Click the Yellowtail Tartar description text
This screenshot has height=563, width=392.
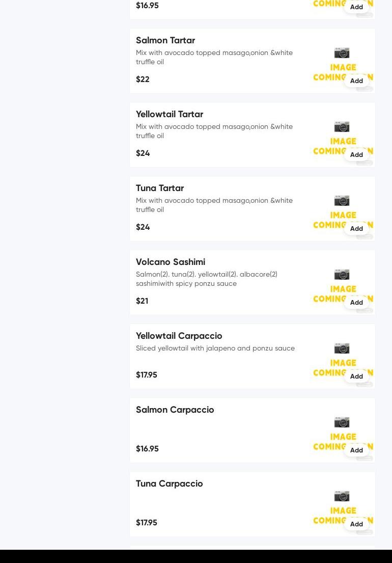pyautogui.click(x=214, y=131)
